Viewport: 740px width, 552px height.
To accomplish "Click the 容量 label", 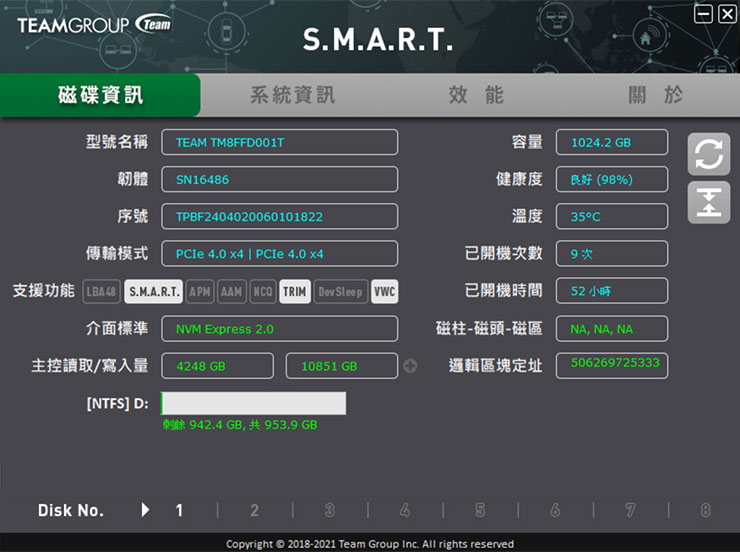I will click(x=527, y=142).
